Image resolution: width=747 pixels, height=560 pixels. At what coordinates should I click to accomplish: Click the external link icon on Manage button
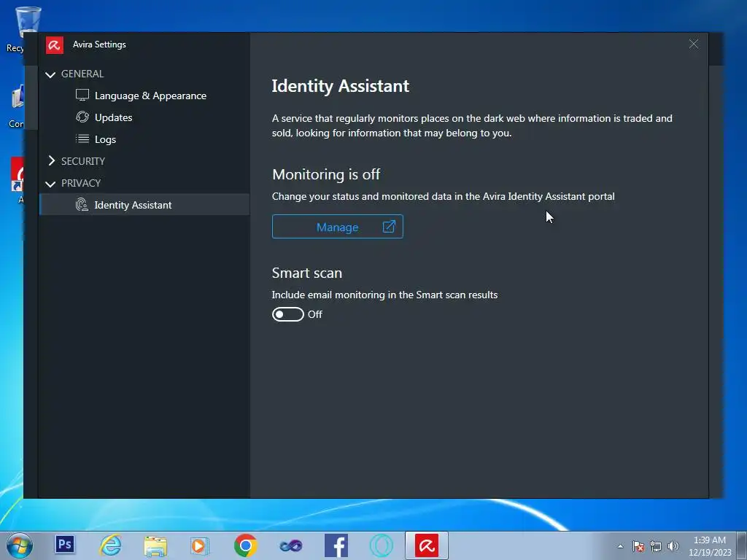[x=389, y=227]
